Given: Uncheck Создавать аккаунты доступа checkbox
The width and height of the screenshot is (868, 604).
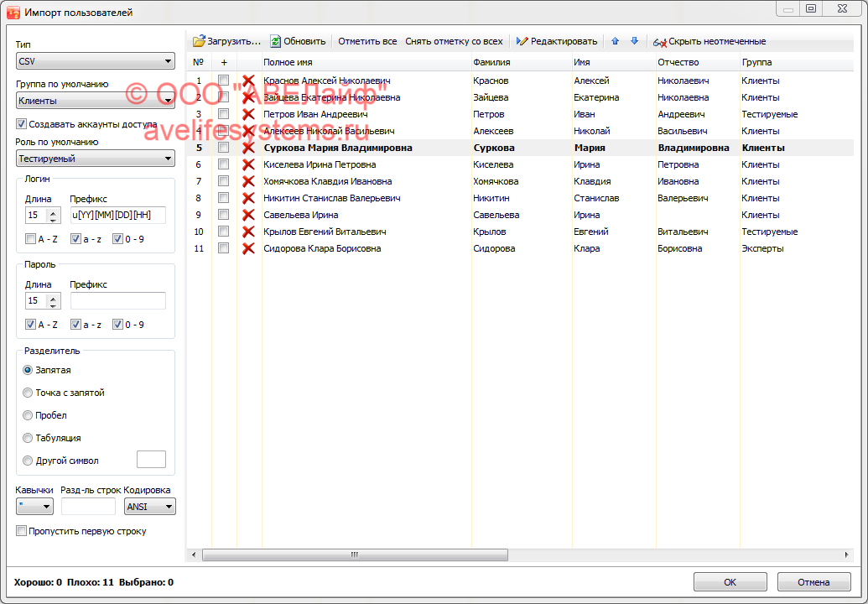Looking at the screenshot, I should [x=22, y=124].
